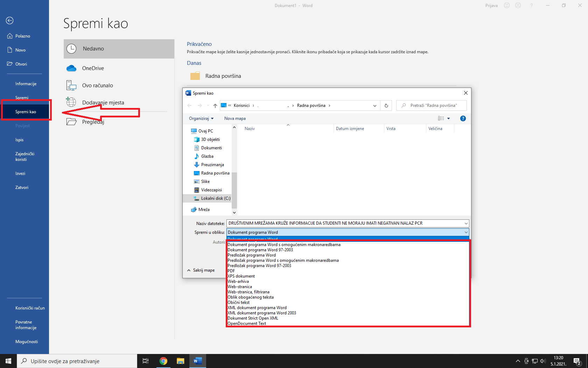Click the back arrow in Word backstage
This screenshot has height=368, width=588.
10,21
